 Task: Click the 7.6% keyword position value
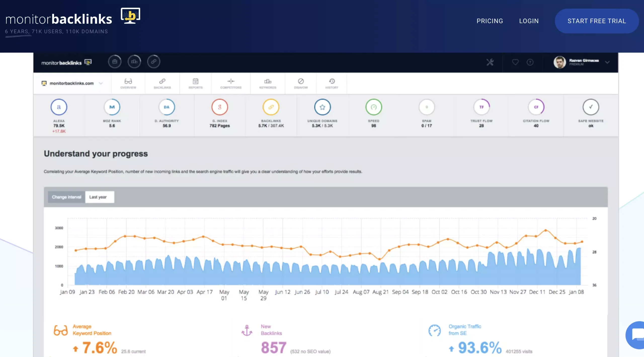click(100, 348)
